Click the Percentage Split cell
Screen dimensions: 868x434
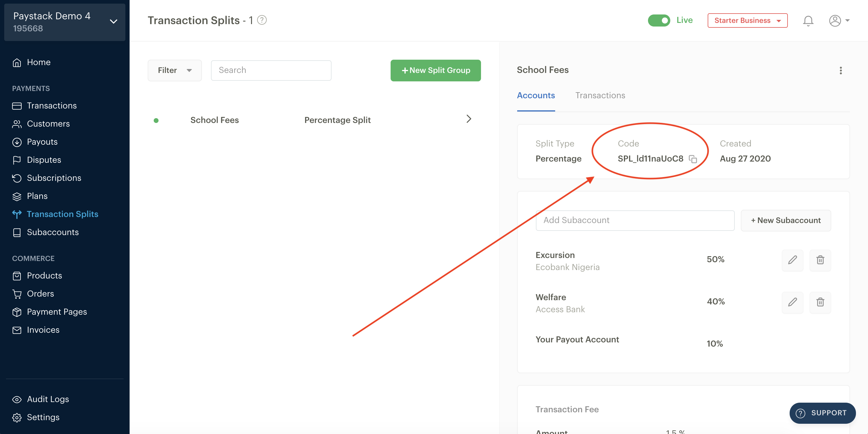337,120
